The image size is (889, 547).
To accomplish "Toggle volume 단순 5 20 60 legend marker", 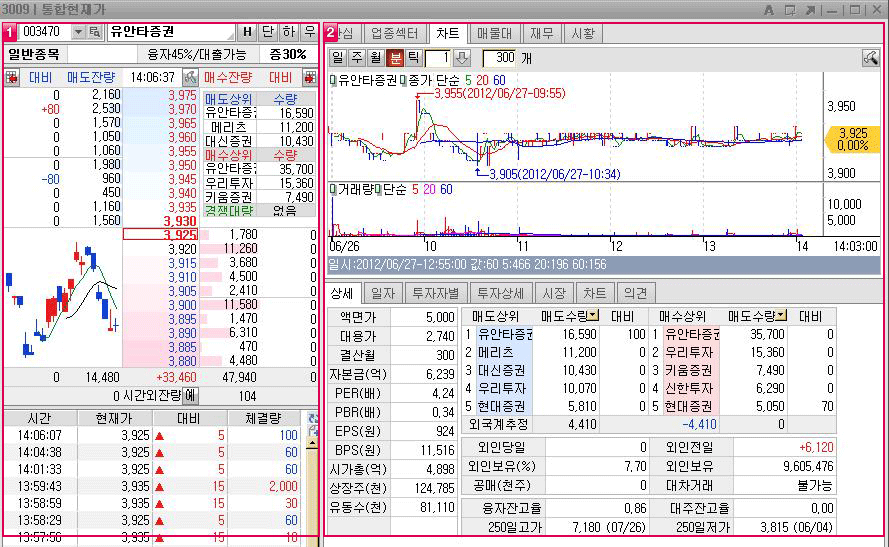I will click(x=378, y=189).
